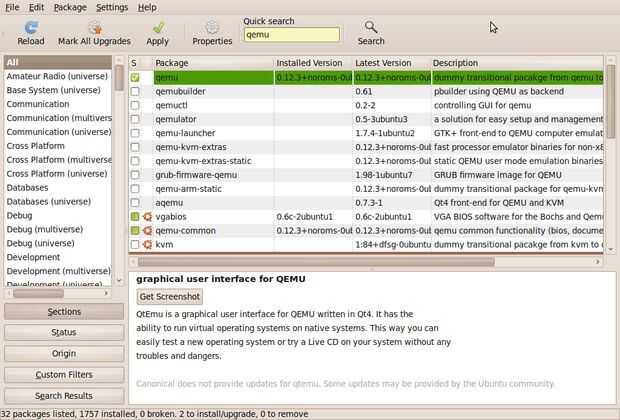
Task: Select the qemu-arm-static package row
Action: coord(366,189)
